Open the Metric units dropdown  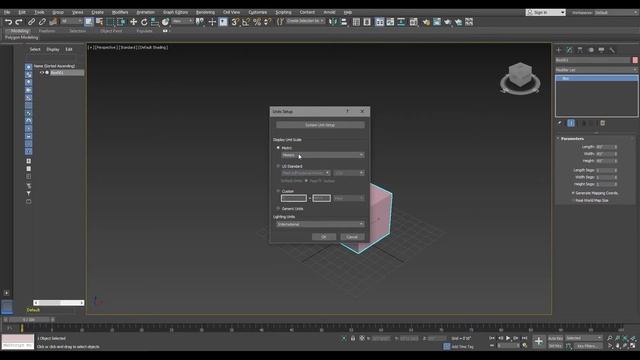click(x=322, y=155)
